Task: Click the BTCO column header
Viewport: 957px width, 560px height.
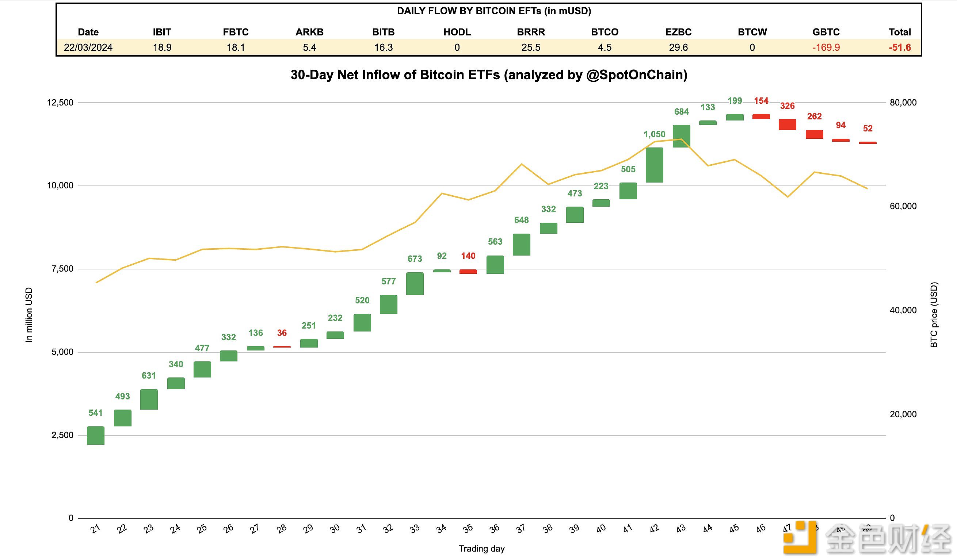Action: point(605,32)
